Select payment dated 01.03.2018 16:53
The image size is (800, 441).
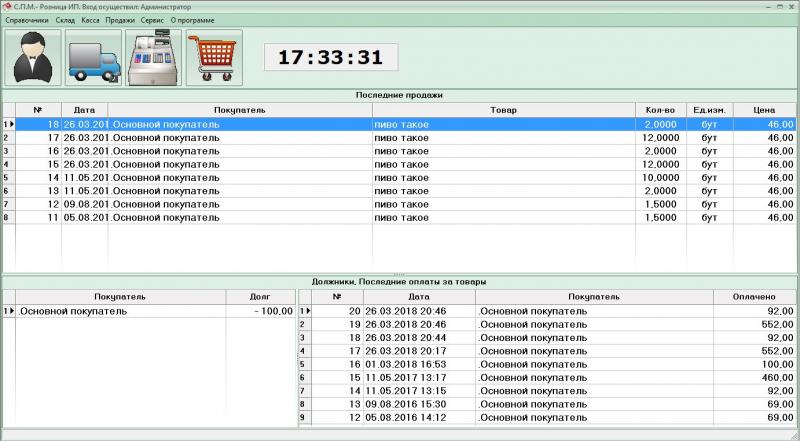pyautogui.click(x=547, y=364)
